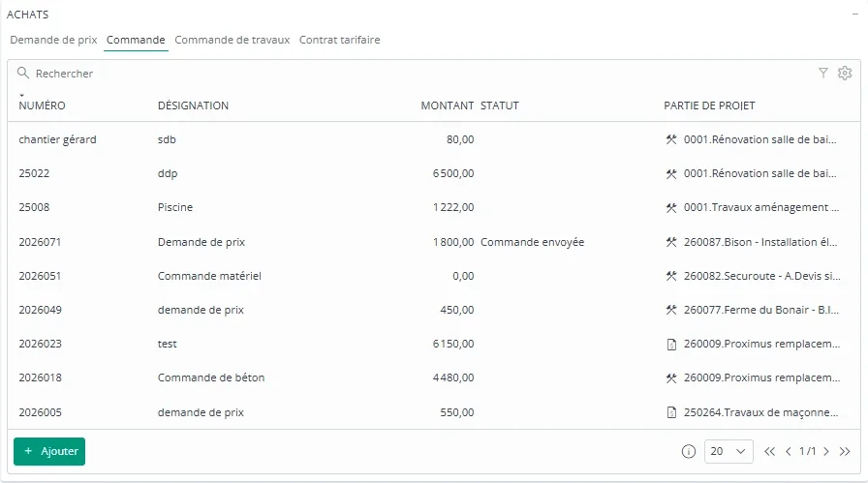Select the Commande de béton row
The width and height of the screenshot is (868, 483).
coord(434,377)
